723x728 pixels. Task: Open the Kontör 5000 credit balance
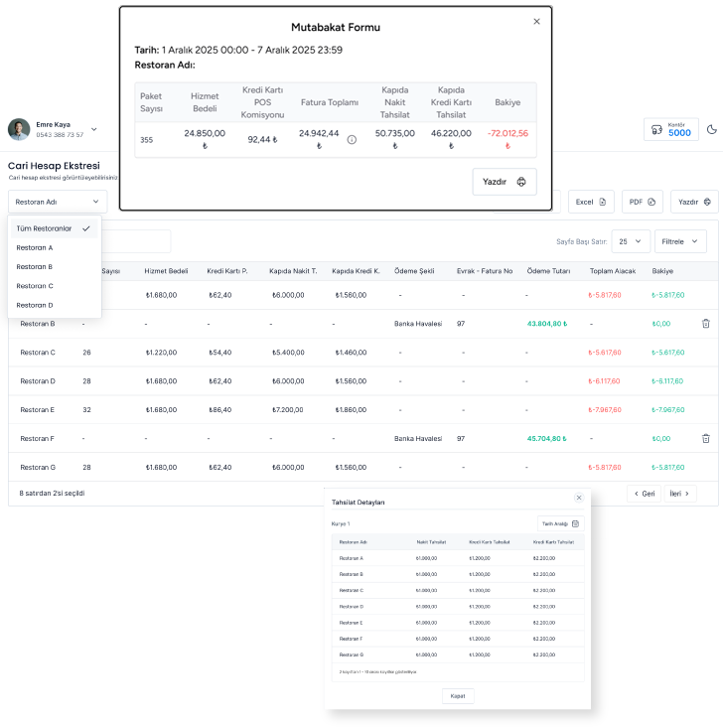(x=670, y=129)
